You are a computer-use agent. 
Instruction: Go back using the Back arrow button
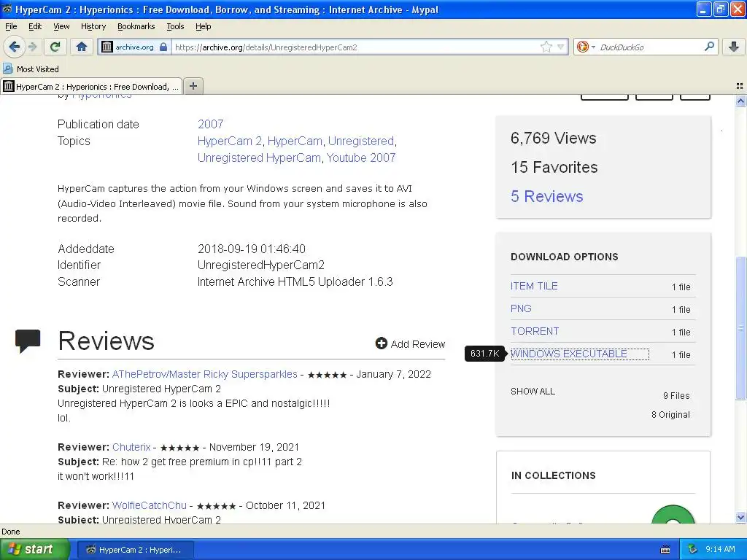[x=15, y=47]
